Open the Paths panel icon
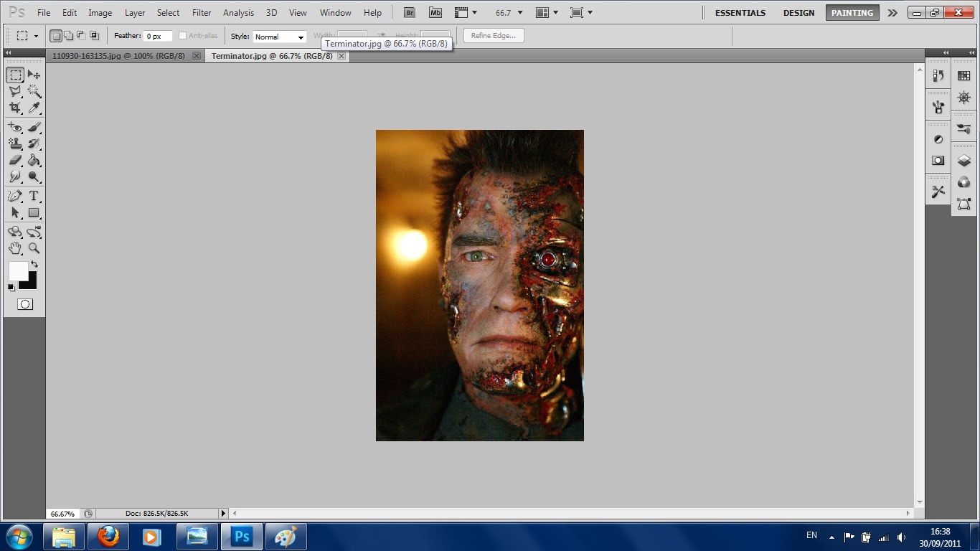The height and width of the screenshot is (551, 980). point(963,204)
